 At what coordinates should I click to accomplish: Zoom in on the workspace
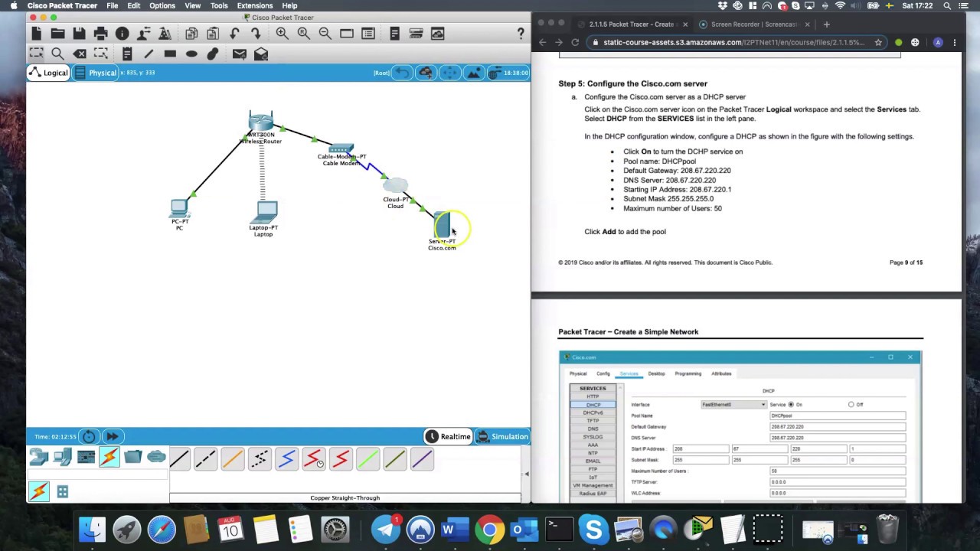pyautogui.click(x=282, y=34)
